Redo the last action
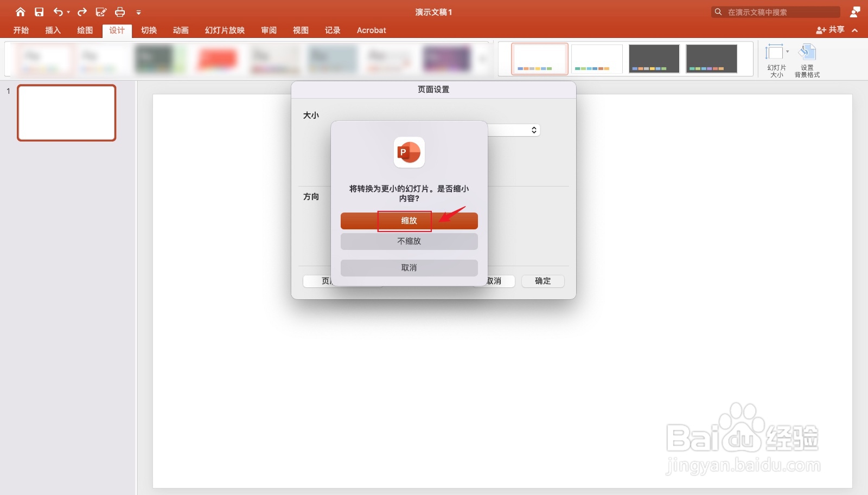The image size is (868, 495). pos(82,12)
